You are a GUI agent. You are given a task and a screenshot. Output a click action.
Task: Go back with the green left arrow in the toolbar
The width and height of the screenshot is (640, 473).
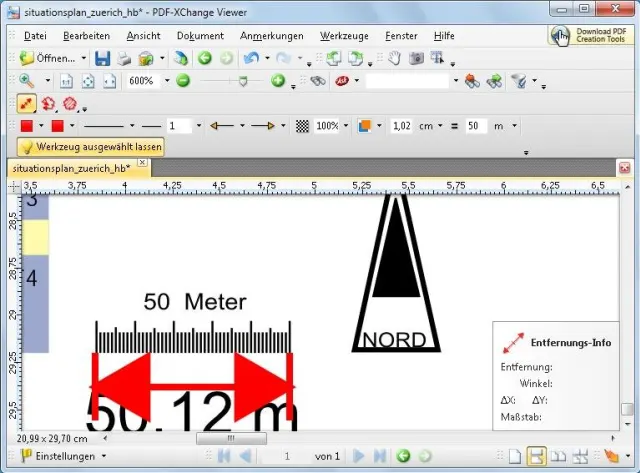(205, 58)
